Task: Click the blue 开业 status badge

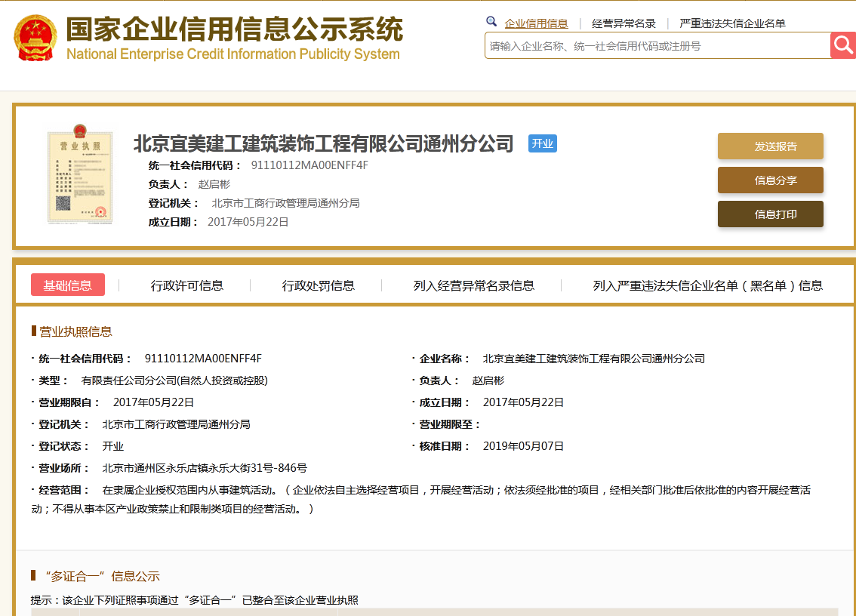Action: [543, 143]
